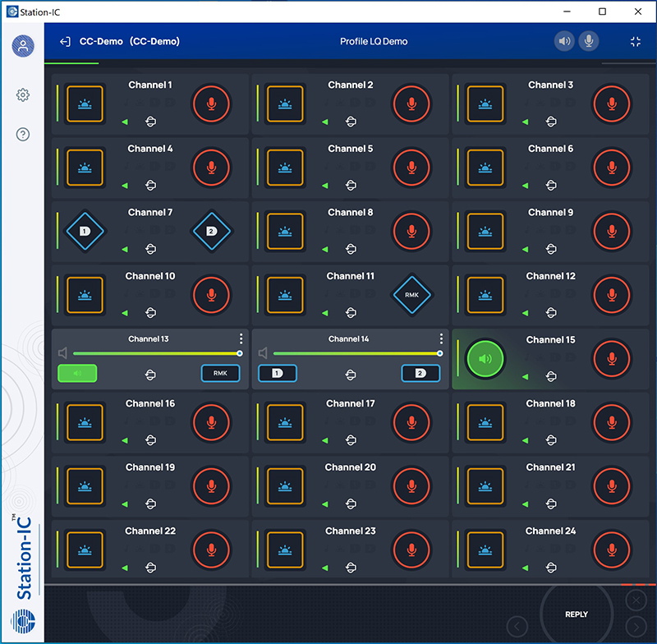Viewport: 657px width, 644px height.
Task: Toggle the Channel 1 talk microphone
Action: [212, 104]
